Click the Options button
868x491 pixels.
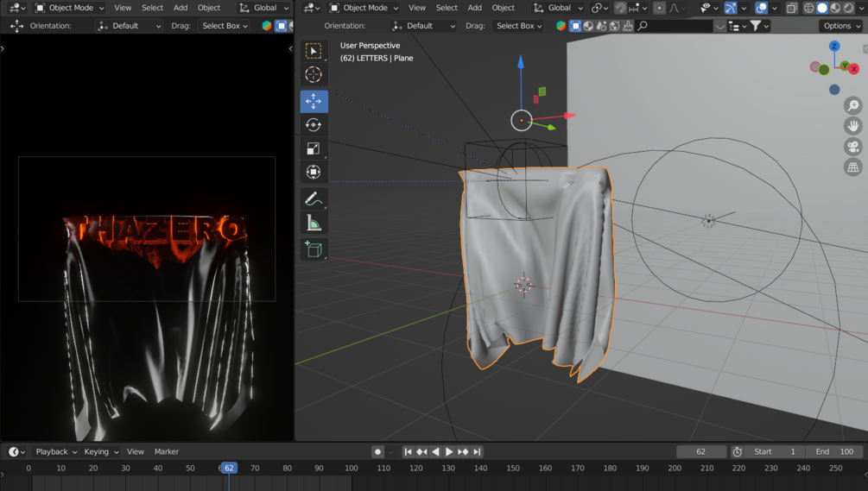840,26
